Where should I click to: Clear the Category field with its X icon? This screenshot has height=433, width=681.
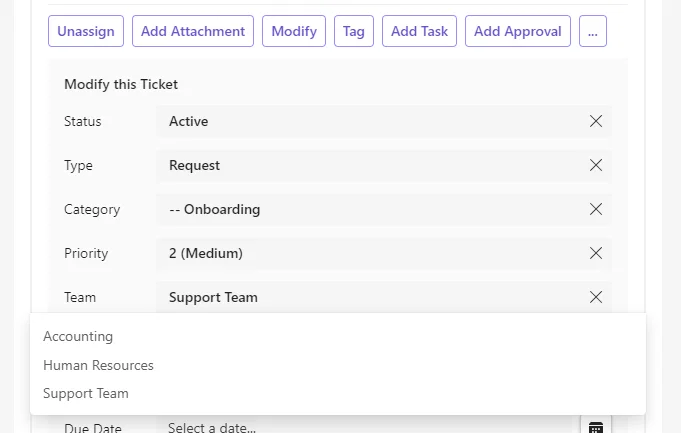[x=596, y=209]
